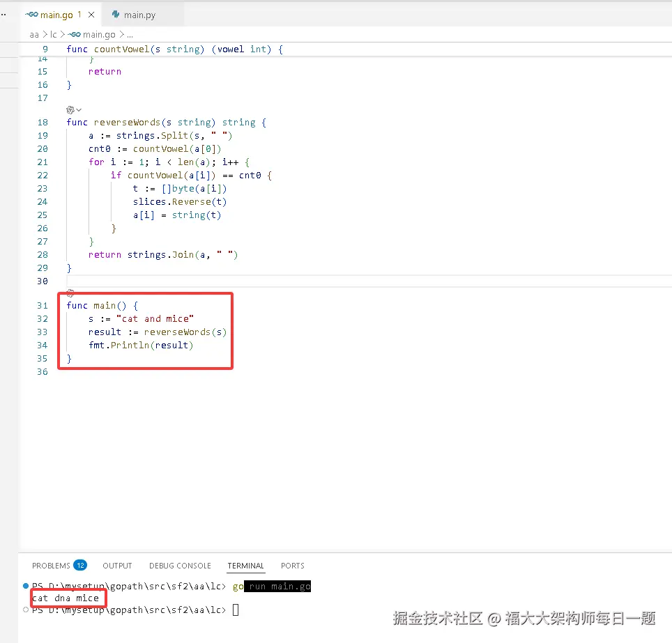Open the PROBLEMS panel tab
Image resolution: width=672 pixels, height=643 pixels.
(x=51, y=566)
